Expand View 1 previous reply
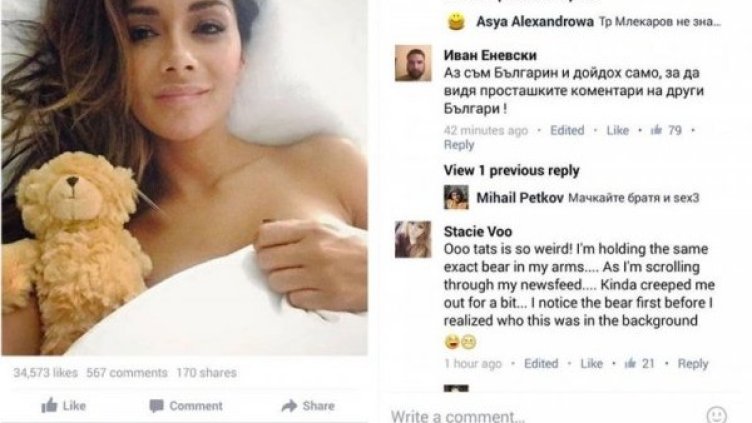752x423 pixels. (511, 170)
